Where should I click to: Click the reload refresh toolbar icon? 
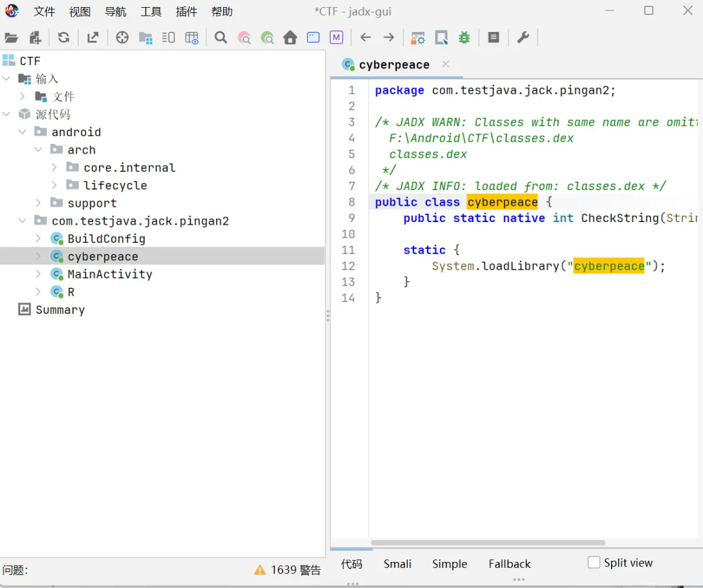pyautogui.click(x=63, y=38)
